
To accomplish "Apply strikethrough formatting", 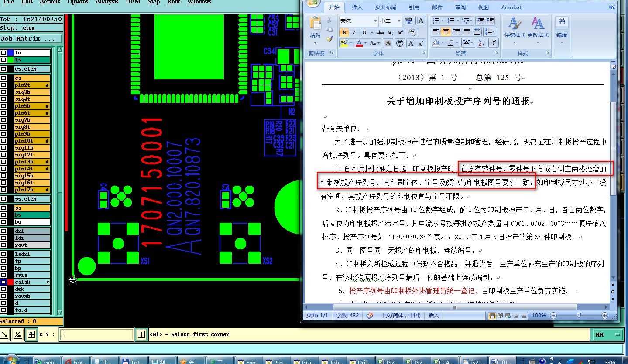I will pyautogui.click(x=380, y=33).
